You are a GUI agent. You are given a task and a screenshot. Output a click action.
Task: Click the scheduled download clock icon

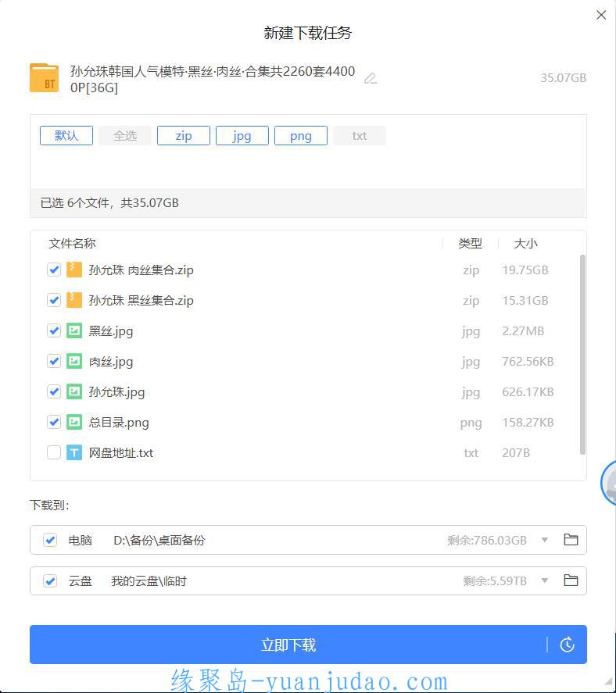[x=567, y=645]
